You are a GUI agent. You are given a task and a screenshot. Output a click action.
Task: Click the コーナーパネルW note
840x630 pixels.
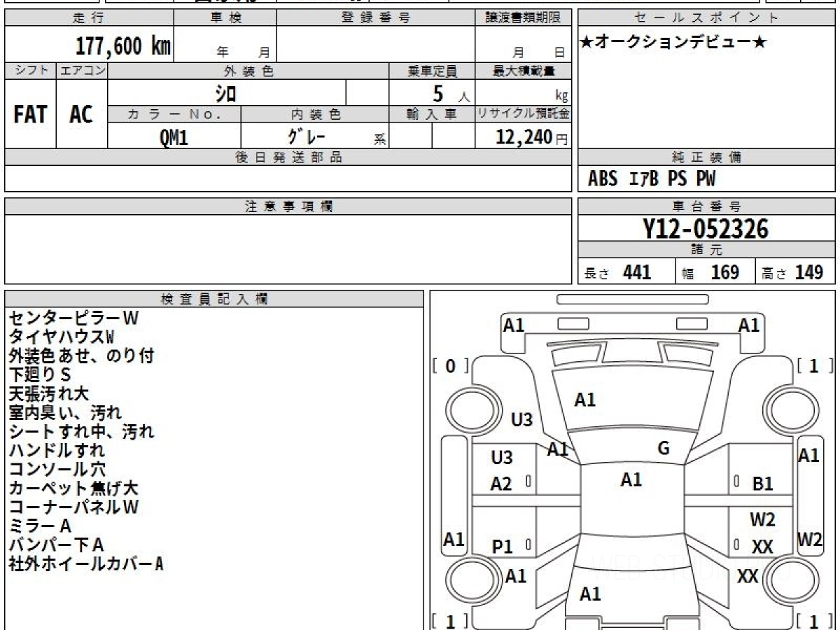pos(74,507)
